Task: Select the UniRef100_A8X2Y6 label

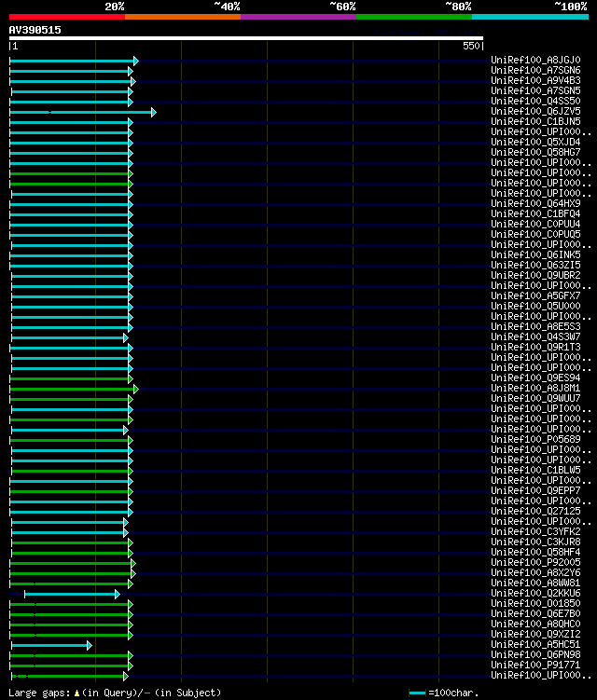Action: [x=535, y=573]
